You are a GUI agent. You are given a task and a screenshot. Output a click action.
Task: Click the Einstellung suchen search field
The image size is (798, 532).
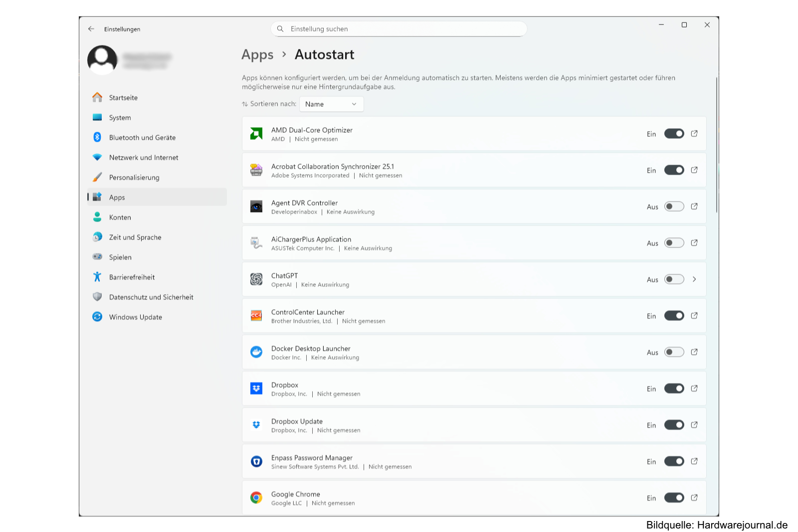[x=399, y=29]
